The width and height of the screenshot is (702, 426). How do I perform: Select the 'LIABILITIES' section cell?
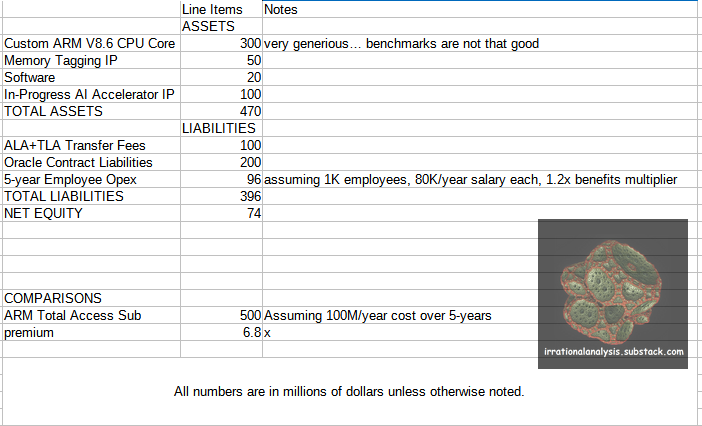[x=221, y=128]
